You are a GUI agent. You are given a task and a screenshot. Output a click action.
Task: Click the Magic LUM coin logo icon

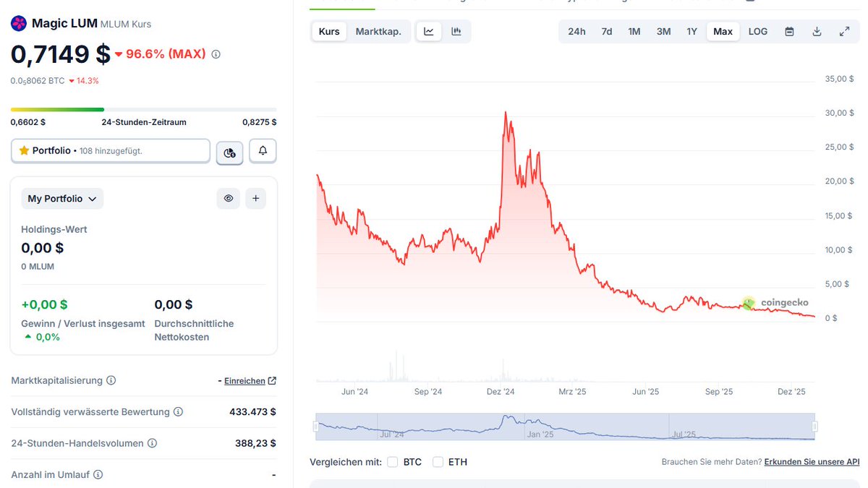(x=18, y=24)
